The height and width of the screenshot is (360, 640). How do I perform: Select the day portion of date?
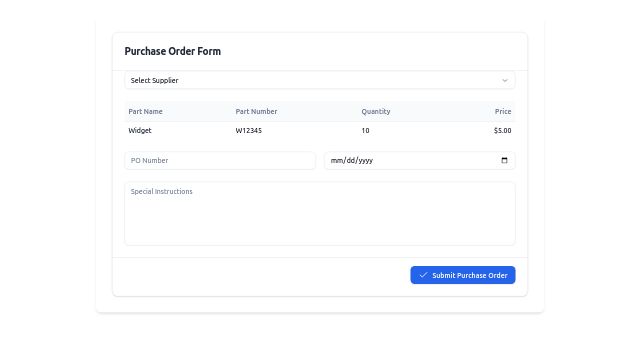[351, 160]
